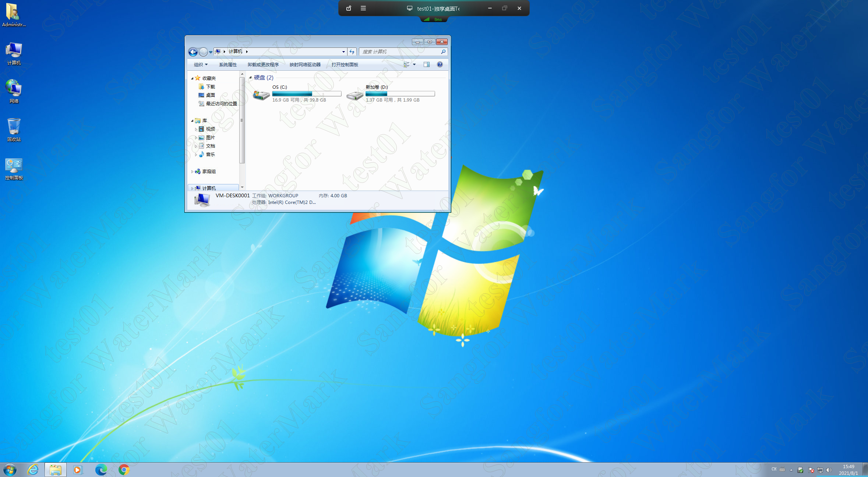
Task: Click the 计算机 desktop icon
Action: (x=14, y=54)
